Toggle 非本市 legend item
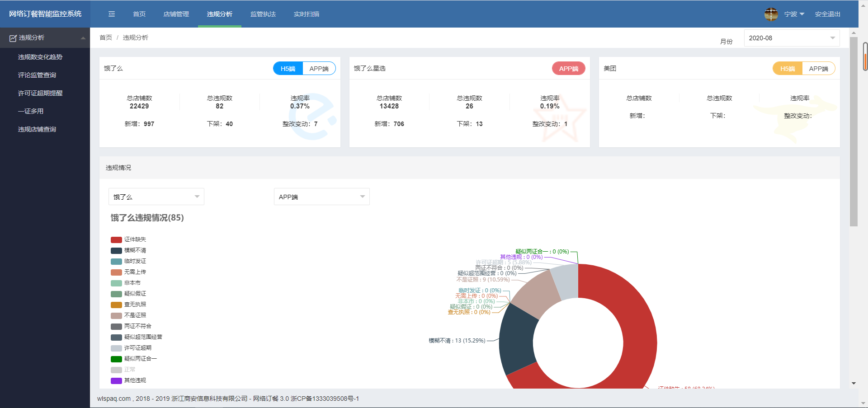The image size is (868, 408). point(126,283)
